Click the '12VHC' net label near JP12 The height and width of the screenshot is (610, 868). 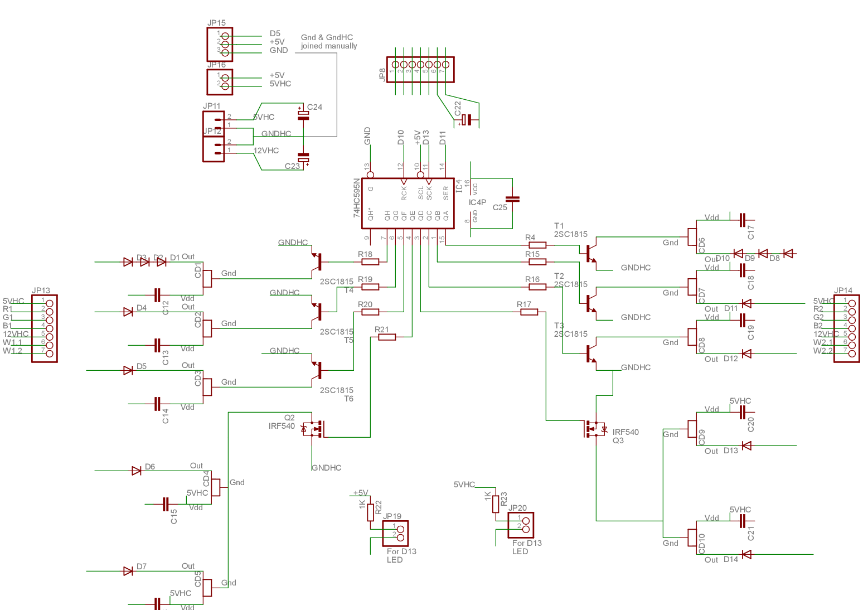coord(266,151)
